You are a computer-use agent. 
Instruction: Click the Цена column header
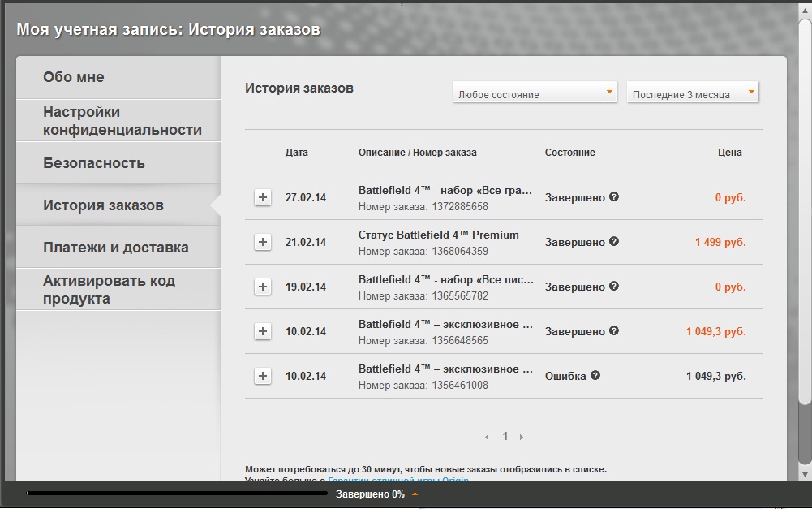click(x=729, y=153)
